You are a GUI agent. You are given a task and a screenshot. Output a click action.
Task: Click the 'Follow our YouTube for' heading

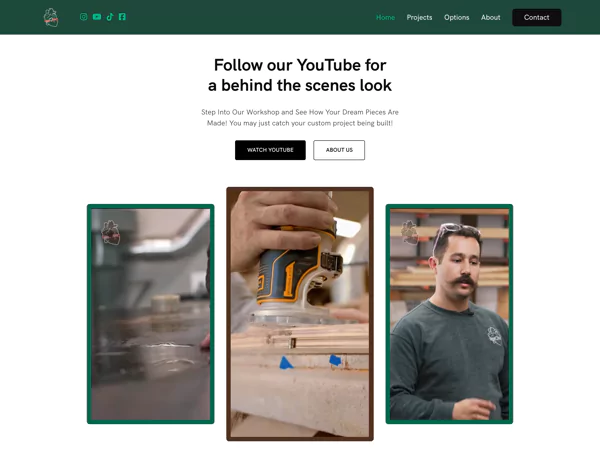pos(300,75)
